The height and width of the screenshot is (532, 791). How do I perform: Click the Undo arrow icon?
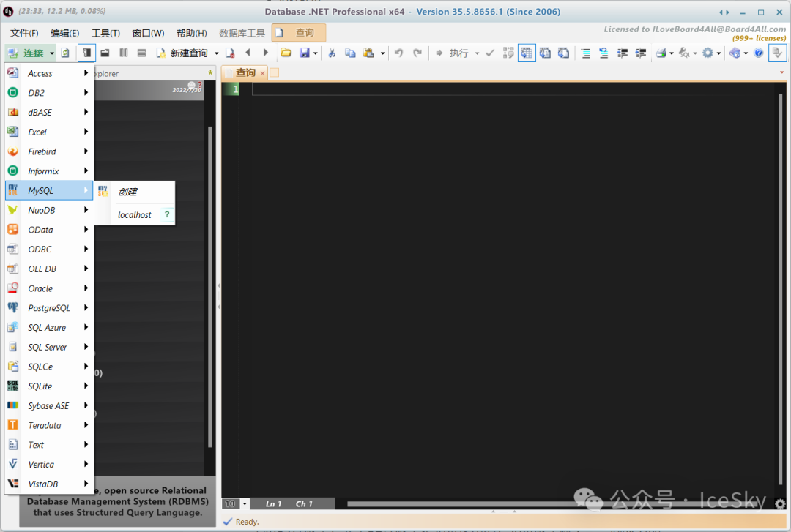pos(399,53)
